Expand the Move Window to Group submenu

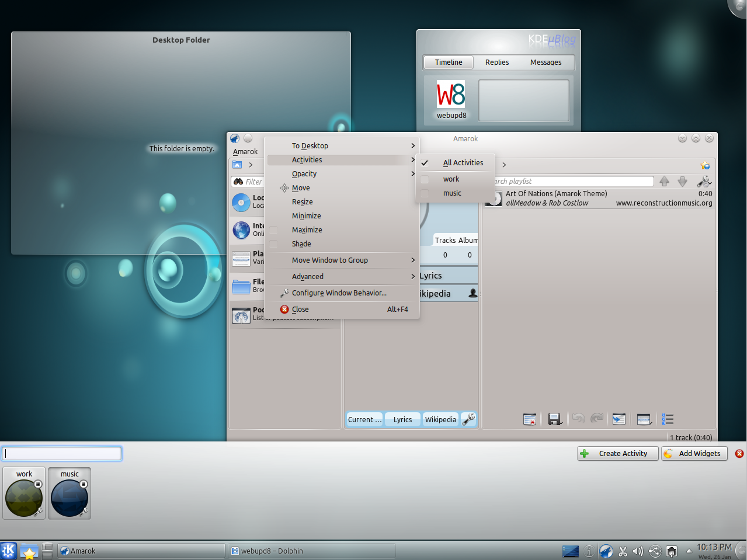coord(342,260)
